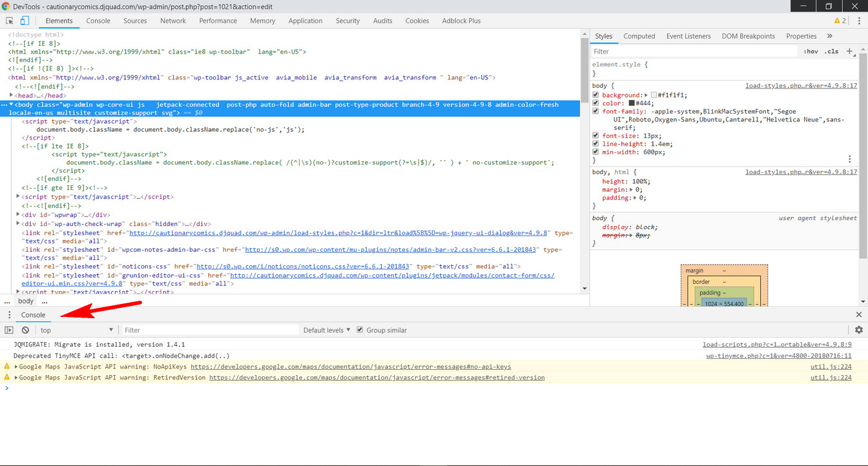Click warning icon beside NoApiKeys message
Screen dimensions: 868x466
click(7, 367)
